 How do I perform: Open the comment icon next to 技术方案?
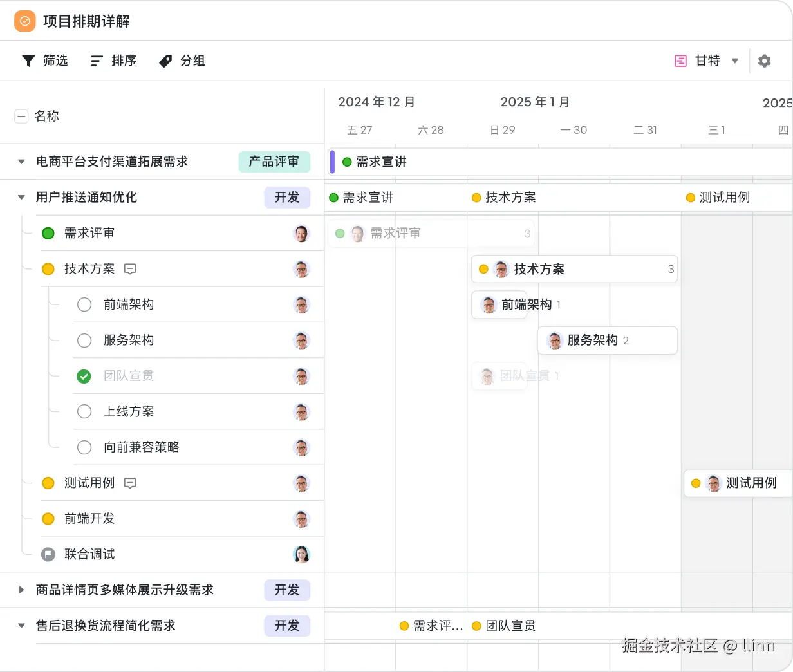pos(130,269)
